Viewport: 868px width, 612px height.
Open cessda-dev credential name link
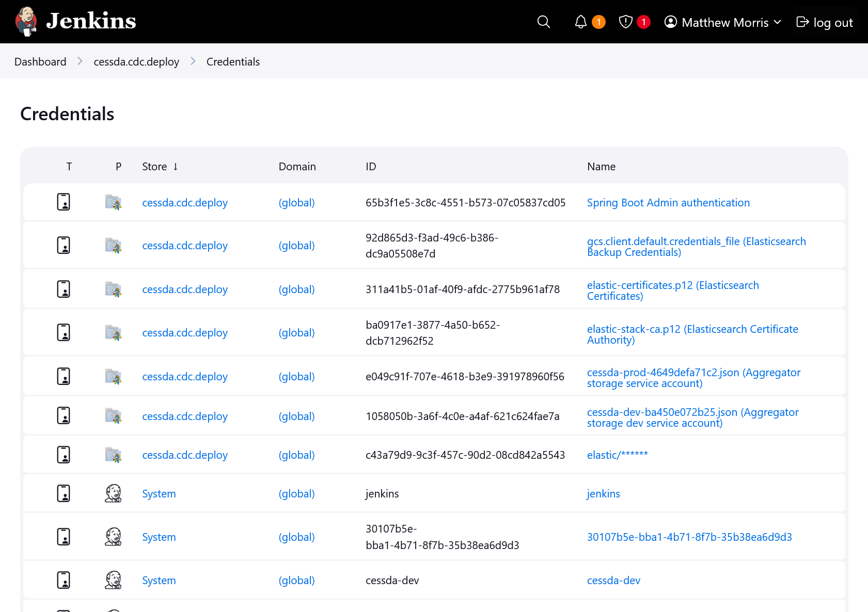tap(613, 581)
